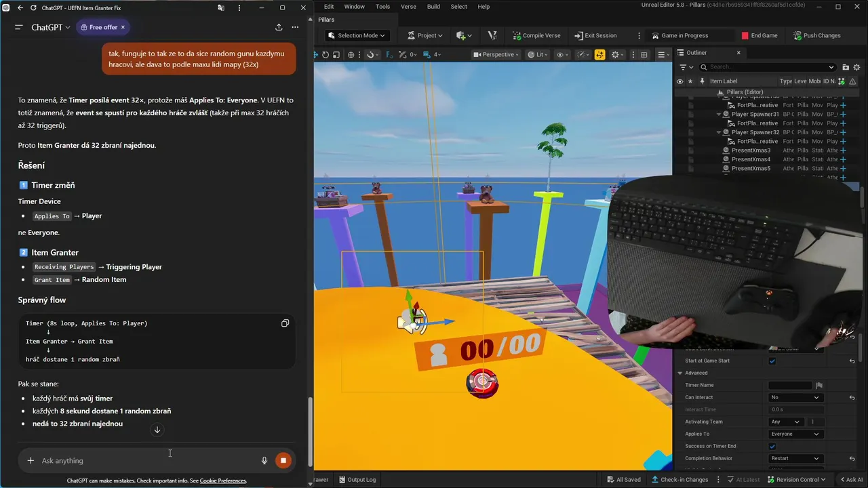The width and height of the screenshot is (868, 488).
Task: Open ChatGPT model selector dropdown
Action: pyautogui.click(x=51, y=27)
